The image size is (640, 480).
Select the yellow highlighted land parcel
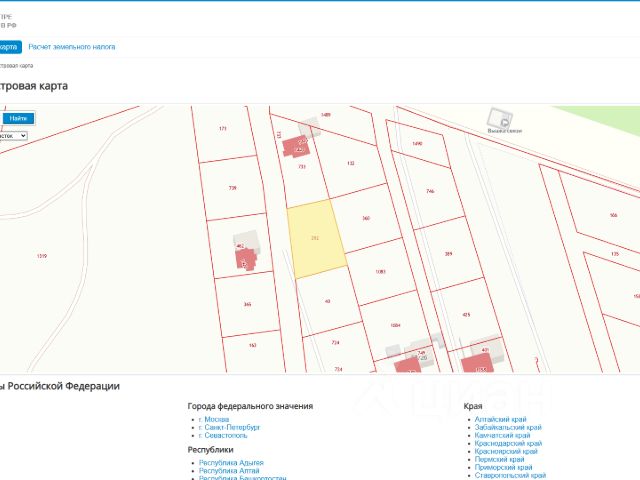point(316,239)
